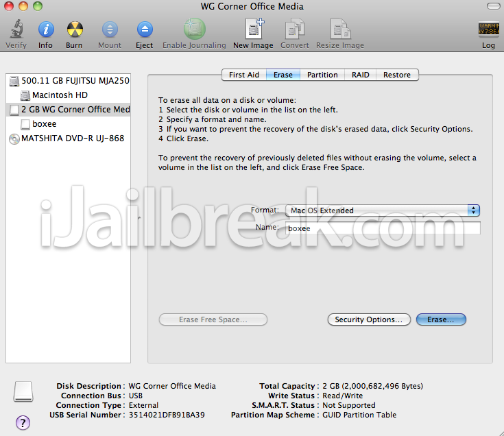Click the Mount toolbar icon
Viewport: 504px width, 436px height.
tap(110, 29)
